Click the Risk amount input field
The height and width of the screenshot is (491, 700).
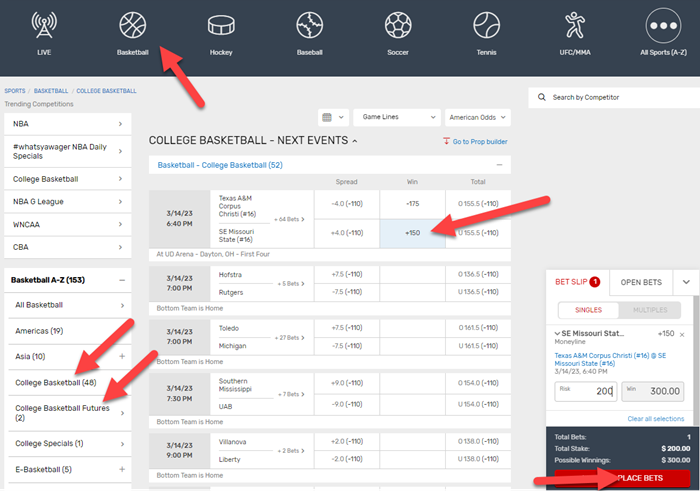[584, 364]
